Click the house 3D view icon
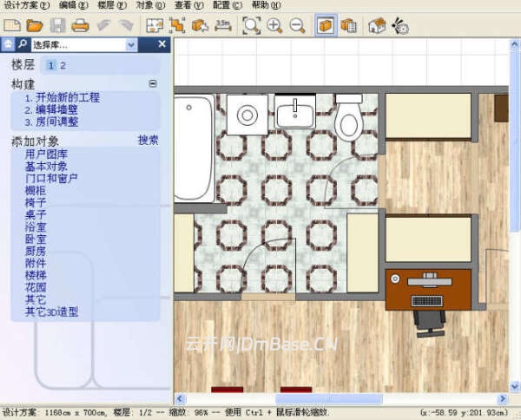Screen dimensions: 521x420 (377, 26)
